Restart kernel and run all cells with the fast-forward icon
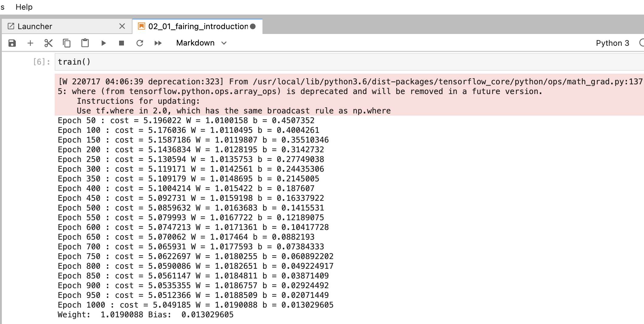Image resolution: width=644 pixels, height=324 pixels. point(158,43)
